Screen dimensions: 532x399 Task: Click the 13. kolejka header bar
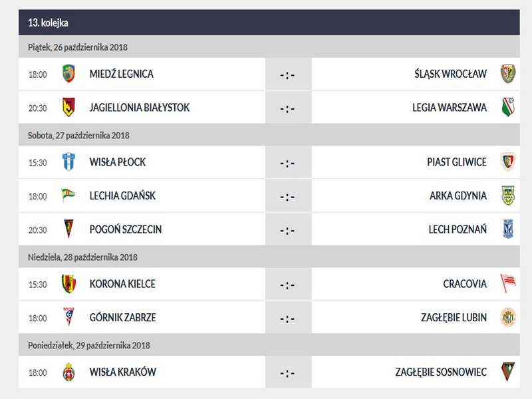coord(269,23)
